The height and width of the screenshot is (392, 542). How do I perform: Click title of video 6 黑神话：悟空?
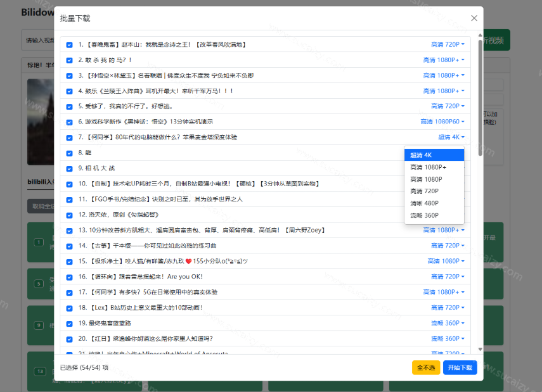coord(146,122)
